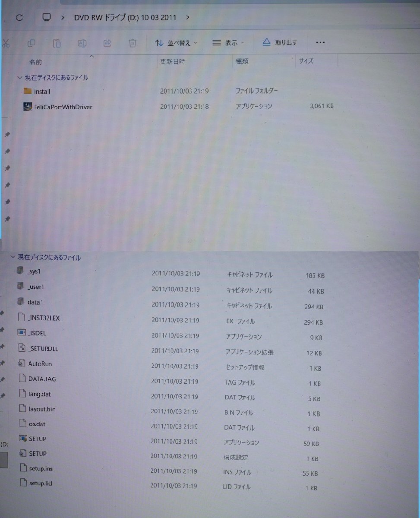Screen dimensions: 420x518
Task: Sort files by the 名前 column header
Action: (36, 62)
